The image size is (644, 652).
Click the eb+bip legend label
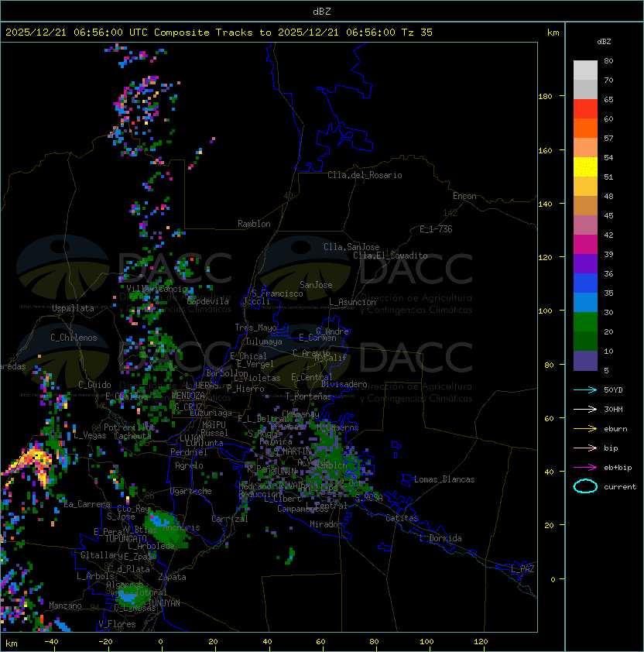tap(618, 468)
